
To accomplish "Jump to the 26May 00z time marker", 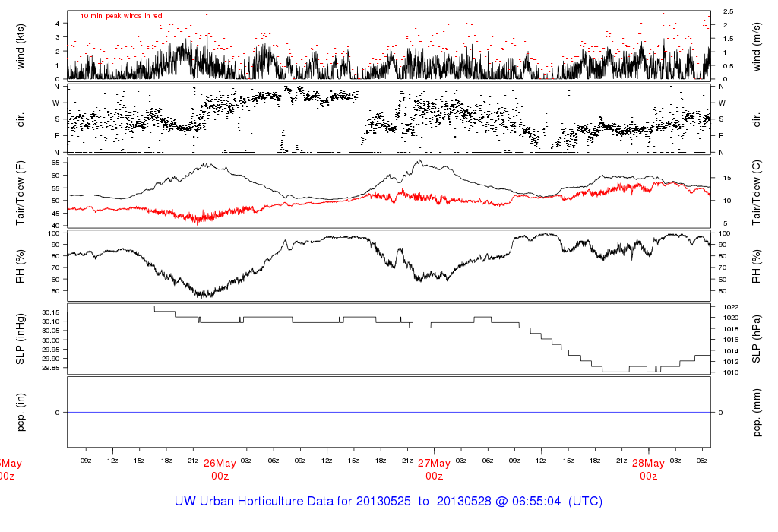I will 220,470.
